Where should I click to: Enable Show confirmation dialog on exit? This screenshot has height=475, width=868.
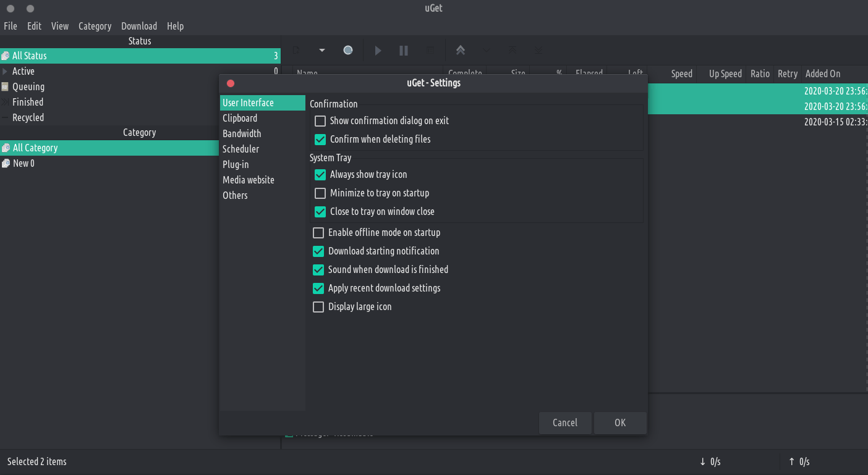click(x=320, y=121)
